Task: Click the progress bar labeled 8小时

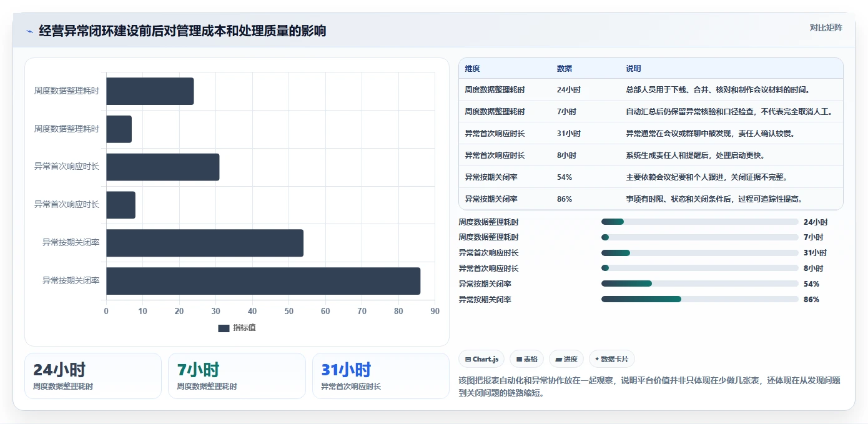Action: click(x=699, y=268)
